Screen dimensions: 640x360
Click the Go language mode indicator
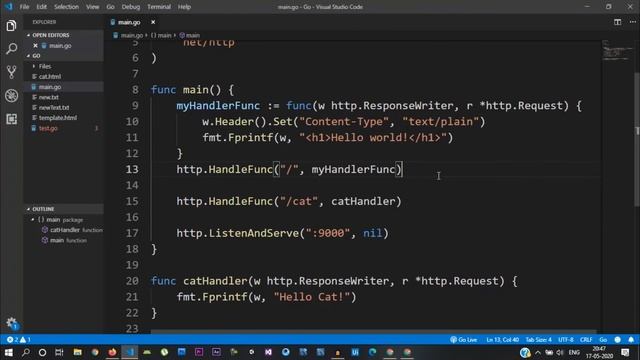603,340
